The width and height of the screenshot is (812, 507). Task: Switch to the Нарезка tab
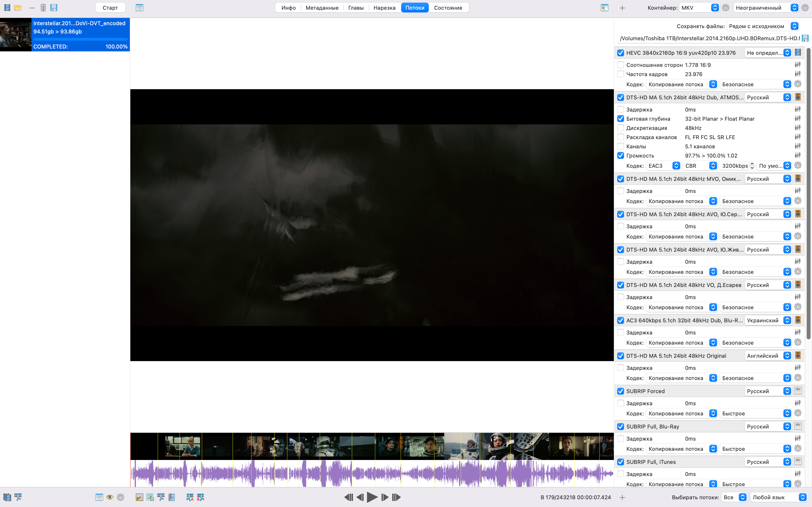[384, 8]
